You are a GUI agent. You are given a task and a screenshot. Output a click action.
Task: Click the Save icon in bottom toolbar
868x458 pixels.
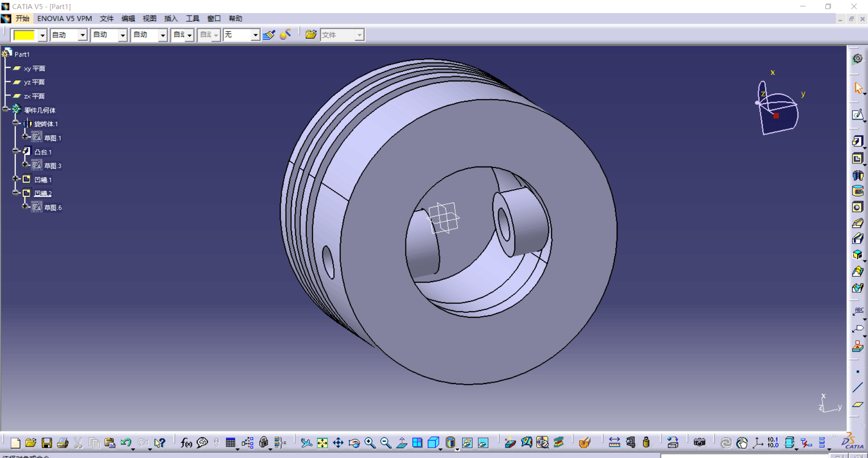point(47,443)
